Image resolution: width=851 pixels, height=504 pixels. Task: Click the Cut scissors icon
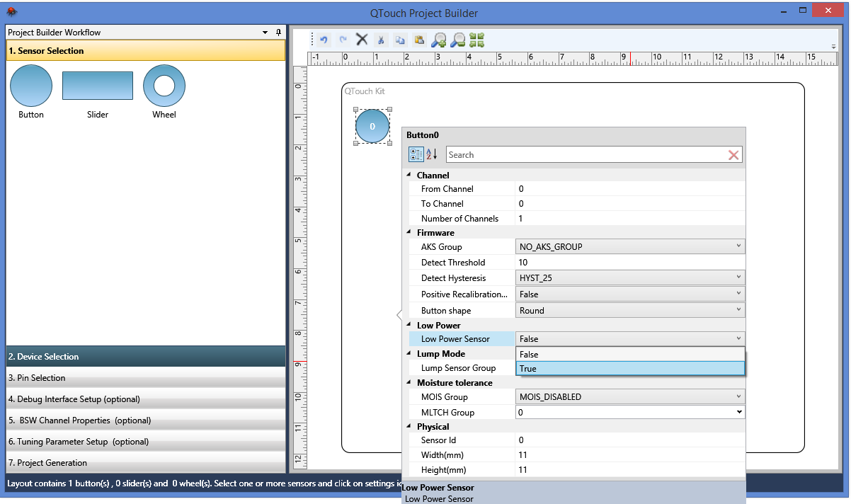click(x=381, y=40)
